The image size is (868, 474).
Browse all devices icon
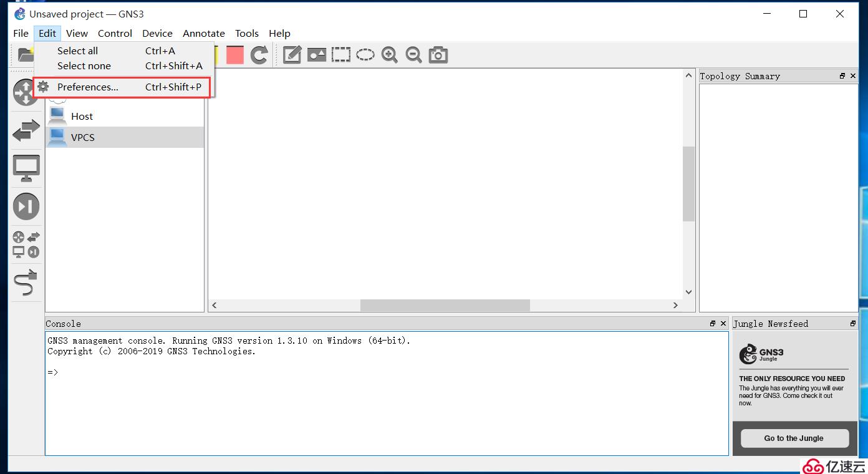click(26, 244)
